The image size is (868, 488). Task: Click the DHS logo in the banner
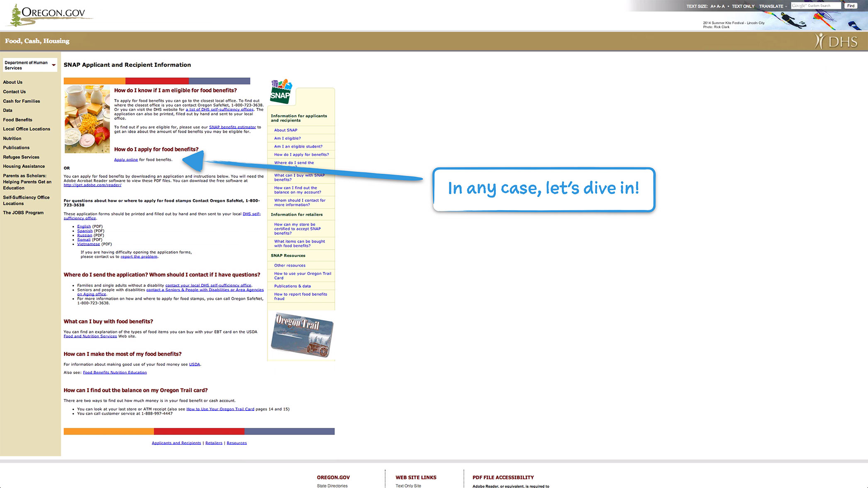(x=836, y=41)
